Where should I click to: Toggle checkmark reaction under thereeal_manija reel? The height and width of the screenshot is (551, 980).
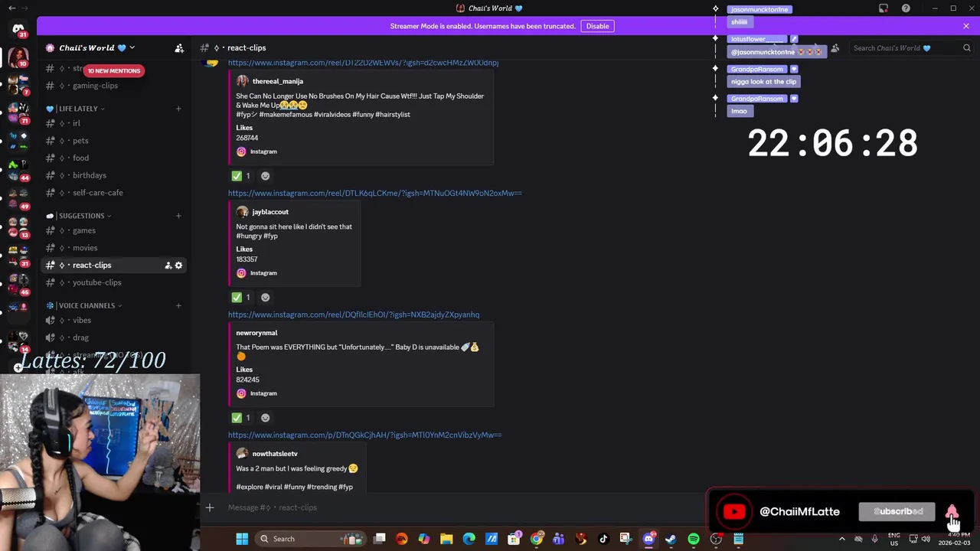[241, 176]
